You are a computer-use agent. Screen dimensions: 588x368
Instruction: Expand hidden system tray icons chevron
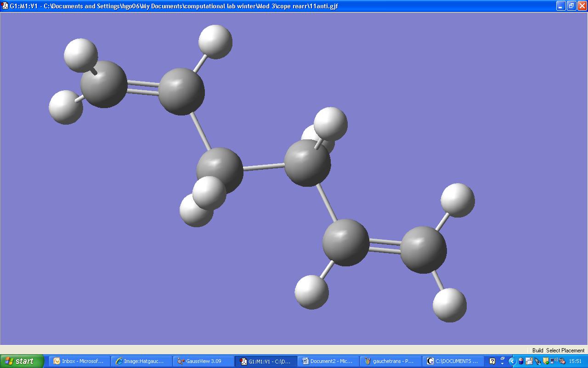(x=512, y=361)
